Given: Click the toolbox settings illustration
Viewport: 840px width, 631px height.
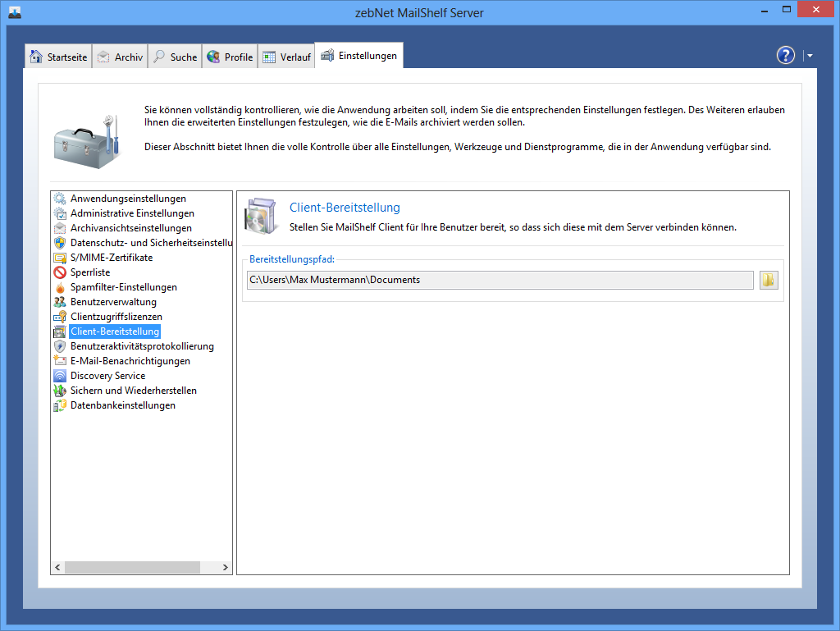Looking at the screenshot, I should click(87, 142).
